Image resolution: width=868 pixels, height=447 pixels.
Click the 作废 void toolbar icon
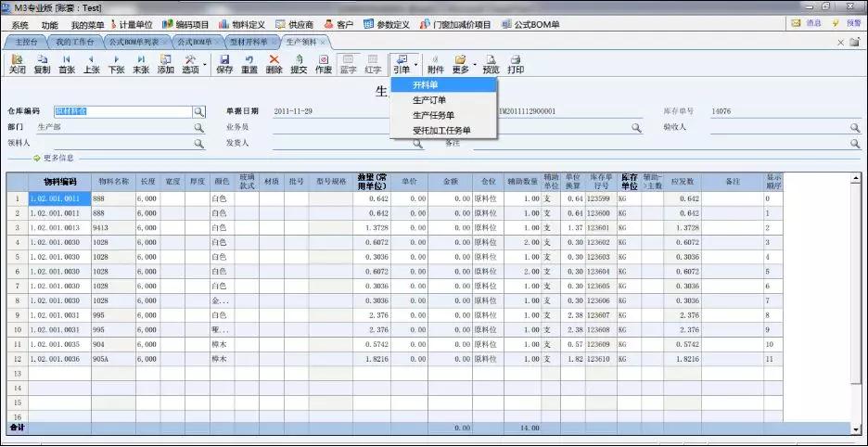(x=324, y=65)
